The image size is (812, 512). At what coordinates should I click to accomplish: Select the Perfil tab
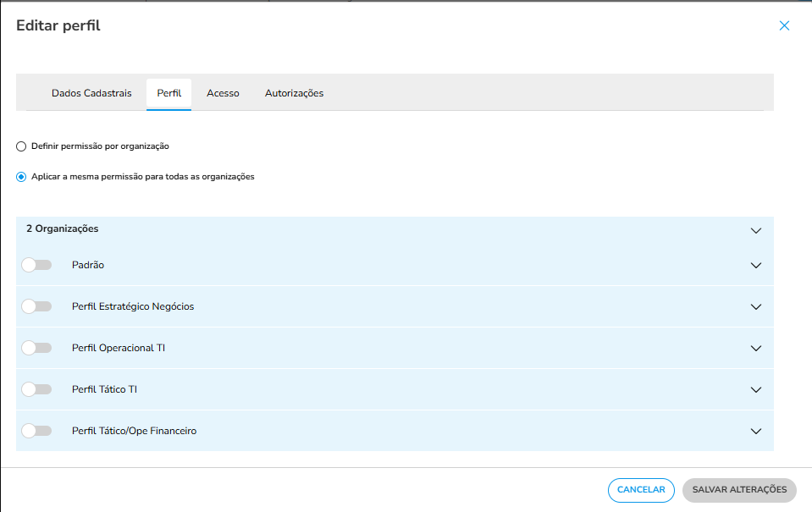pyautogui.click(x=168, y=93)
